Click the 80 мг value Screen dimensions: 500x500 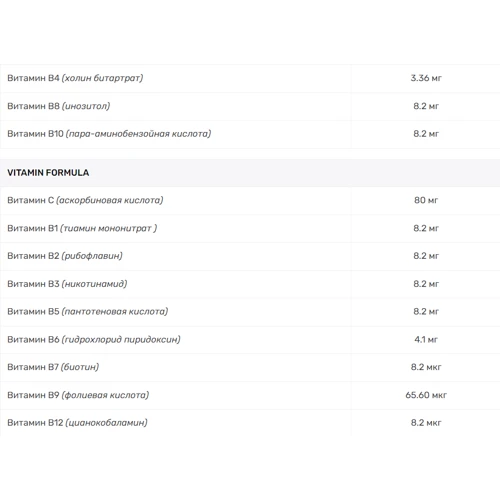pyautogui.click(x=426, y=200)
